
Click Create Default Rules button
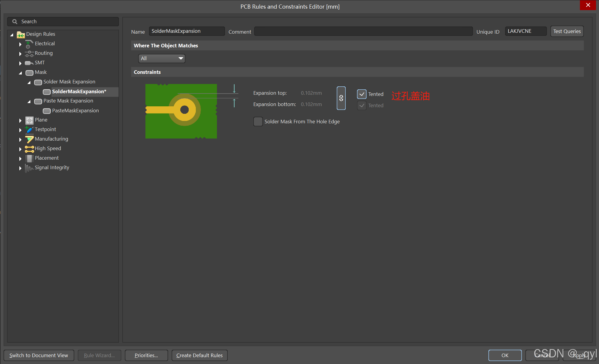[x=199, y=355]
